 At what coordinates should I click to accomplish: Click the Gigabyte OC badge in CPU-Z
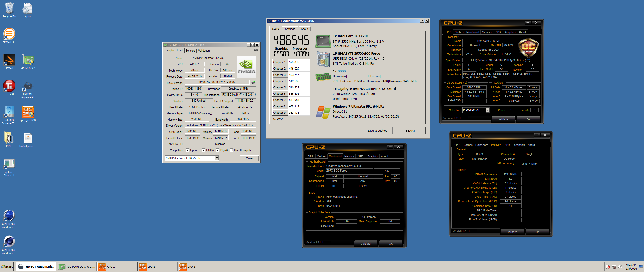[528, 47]
